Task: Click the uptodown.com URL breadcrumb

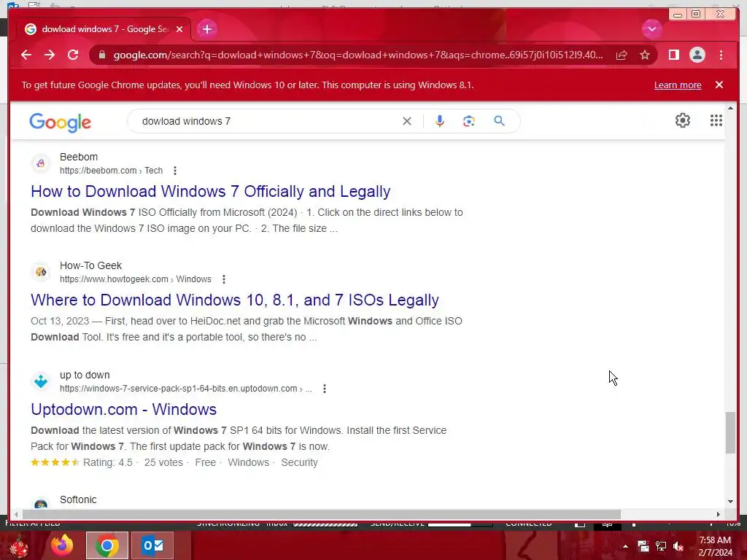Action: pyautogui.click(x=186, y=389)
